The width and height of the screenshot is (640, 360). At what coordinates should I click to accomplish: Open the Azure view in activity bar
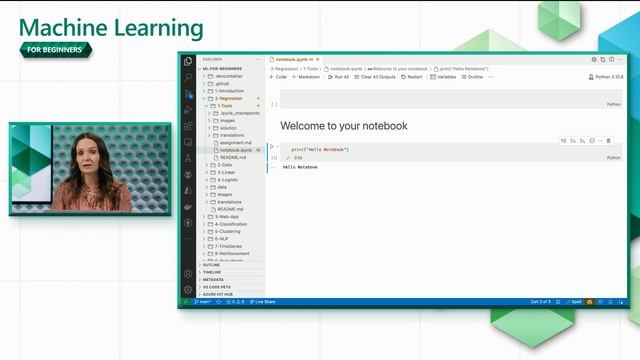click(188, 191)
